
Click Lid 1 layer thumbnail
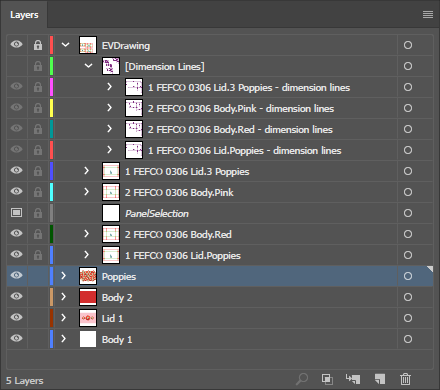tap(88, 318)
